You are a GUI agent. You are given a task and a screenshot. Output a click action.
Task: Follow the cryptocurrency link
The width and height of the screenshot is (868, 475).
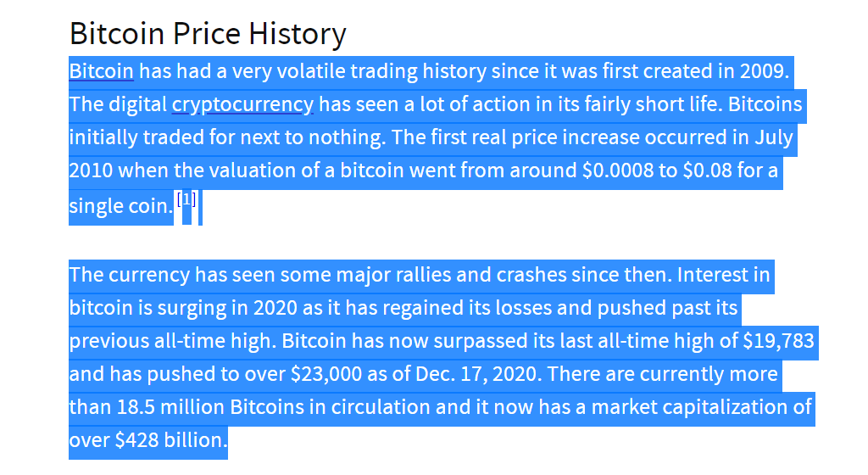242,104
